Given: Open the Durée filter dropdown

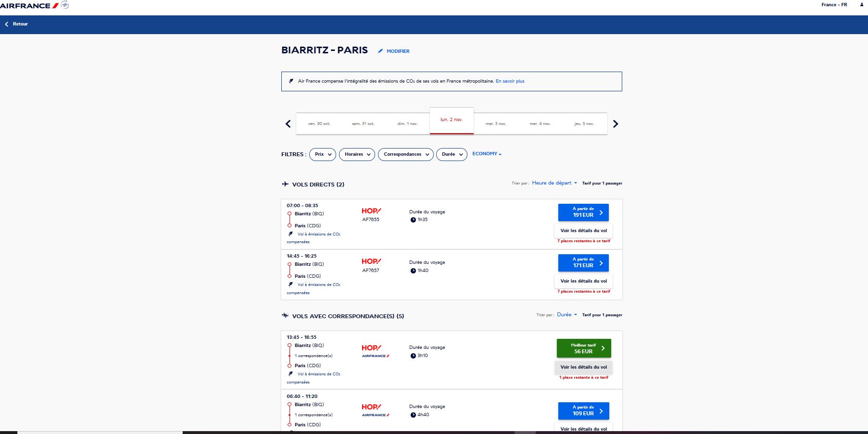Looking at the screenshot, I should click(x=452, y=154).
